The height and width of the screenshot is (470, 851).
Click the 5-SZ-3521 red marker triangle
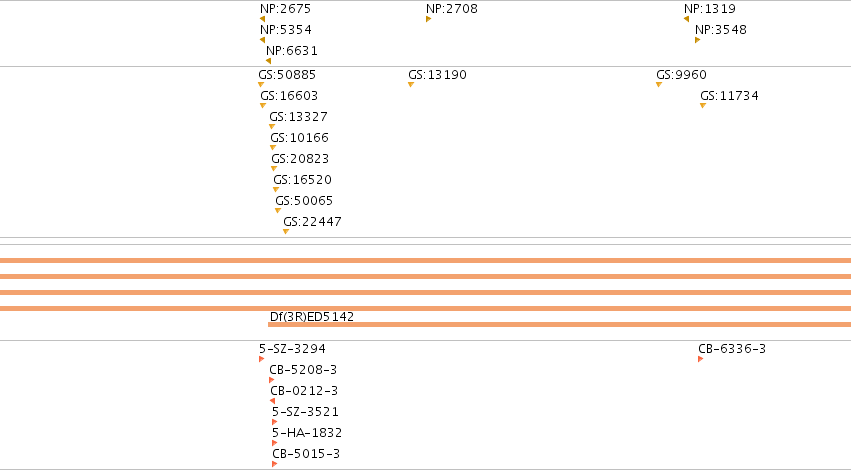(x=275, y=422)
